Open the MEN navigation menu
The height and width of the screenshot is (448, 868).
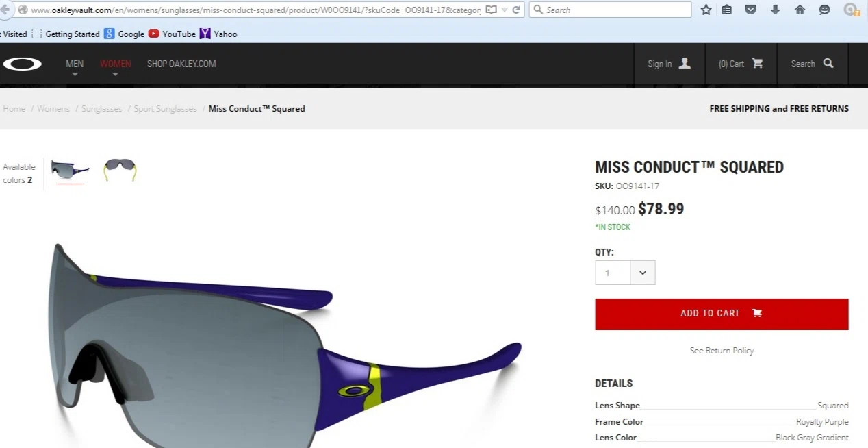point(75,64)
